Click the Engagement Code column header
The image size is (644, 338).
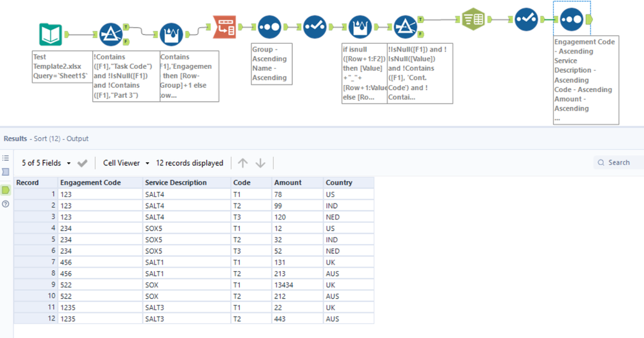[100, 183]
